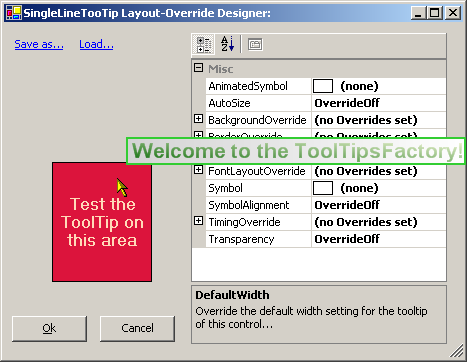The image size is (467, 362).
Task: Click the window resize grip
Action: (x=457, y=351)
